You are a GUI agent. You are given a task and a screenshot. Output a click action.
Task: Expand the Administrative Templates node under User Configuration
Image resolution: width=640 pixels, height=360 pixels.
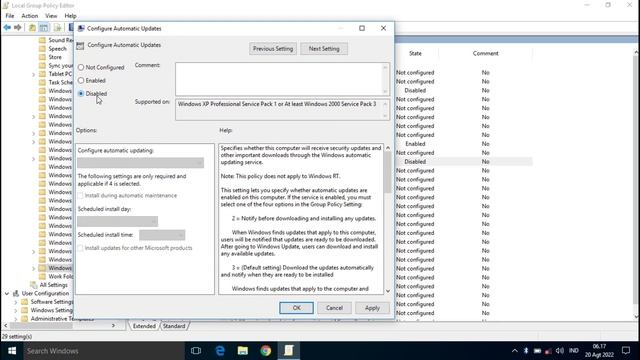pos(16,319)
